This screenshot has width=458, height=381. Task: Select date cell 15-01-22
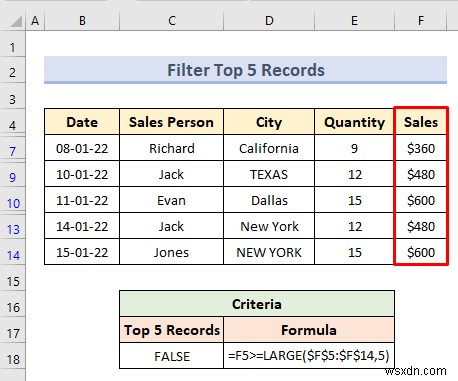(82, 252)
